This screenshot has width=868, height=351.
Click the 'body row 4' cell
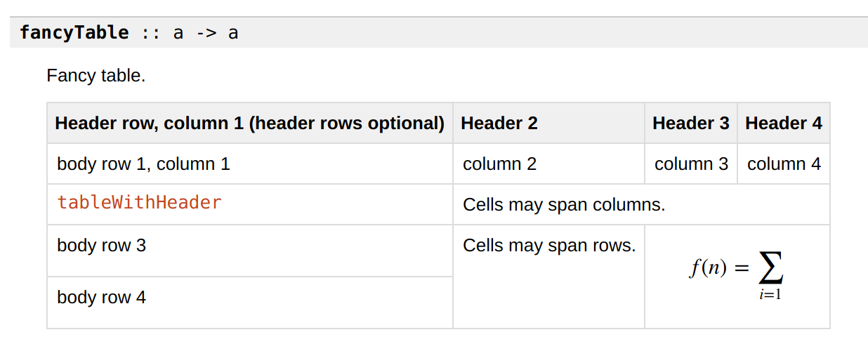point(250,303)
